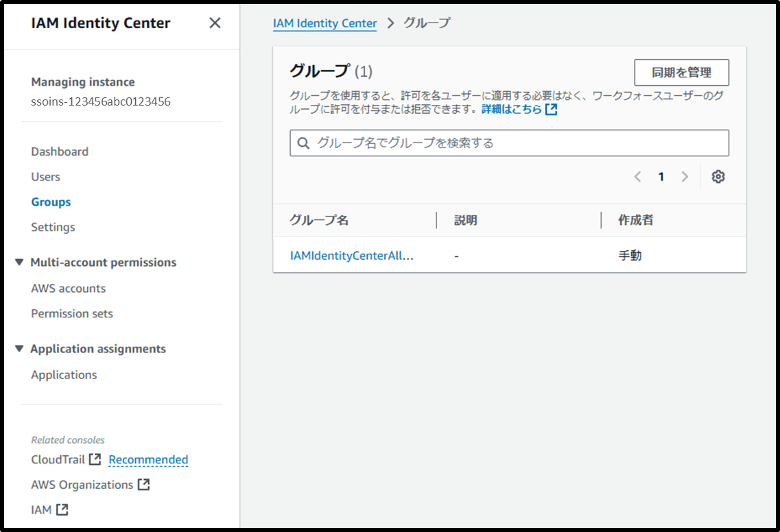Click external link icon beside 詳細はこちら

[551, 110]
